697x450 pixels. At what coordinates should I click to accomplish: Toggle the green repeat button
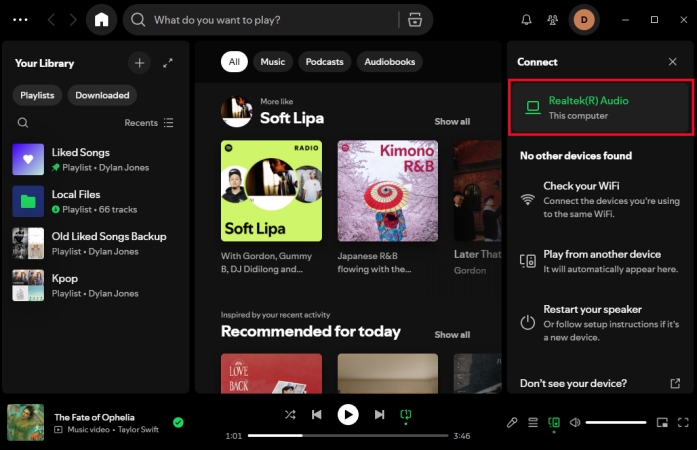click(406, 415)
